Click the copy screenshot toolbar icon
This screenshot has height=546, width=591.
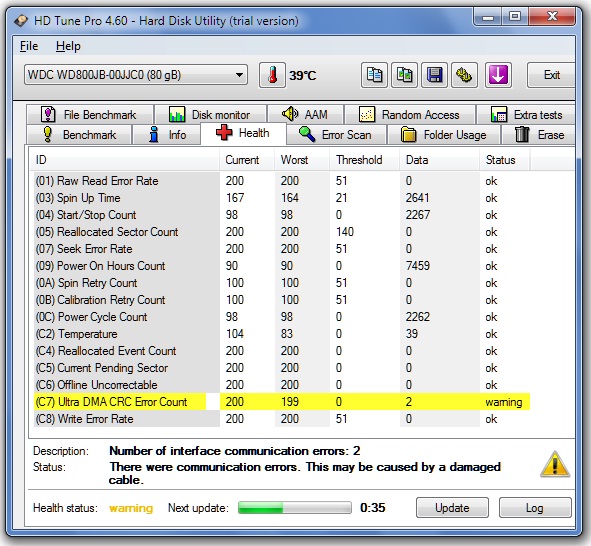[404, 75]
